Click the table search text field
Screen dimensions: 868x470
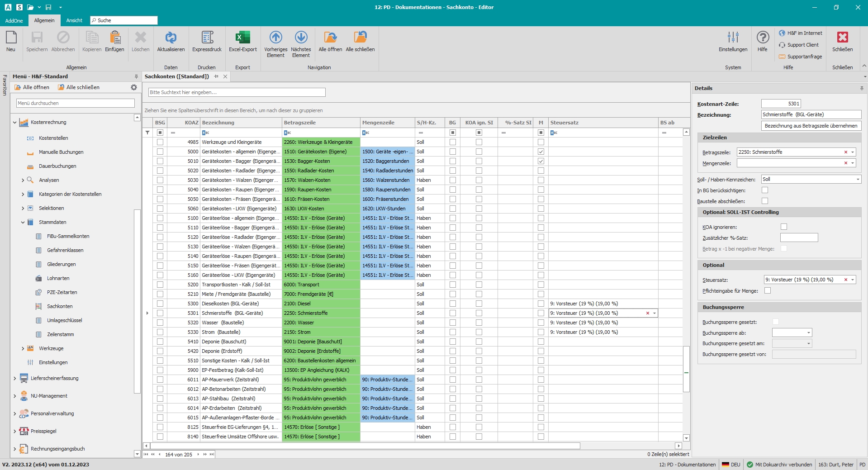pos(237,92)
